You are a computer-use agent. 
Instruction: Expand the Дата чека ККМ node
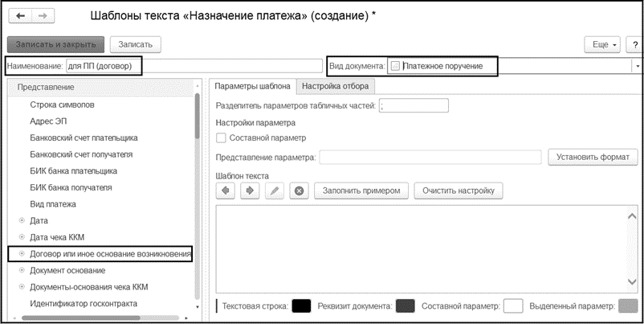point(22,237)
